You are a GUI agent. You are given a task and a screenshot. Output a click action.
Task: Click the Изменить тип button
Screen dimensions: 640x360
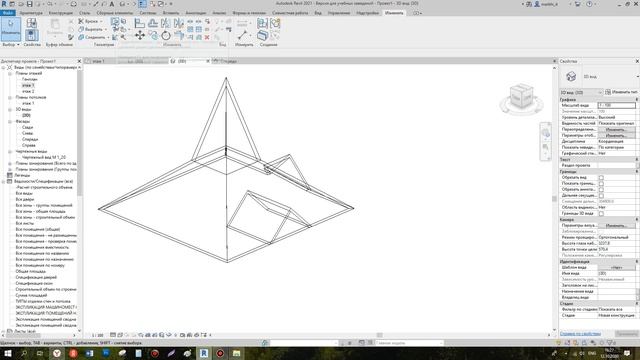point(621,92)
